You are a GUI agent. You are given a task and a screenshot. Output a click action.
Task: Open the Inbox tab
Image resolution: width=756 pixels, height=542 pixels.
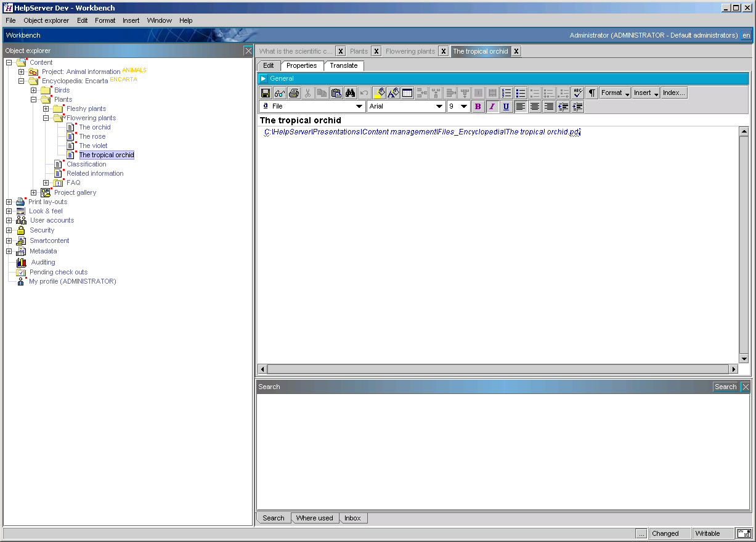coord(352,518)
